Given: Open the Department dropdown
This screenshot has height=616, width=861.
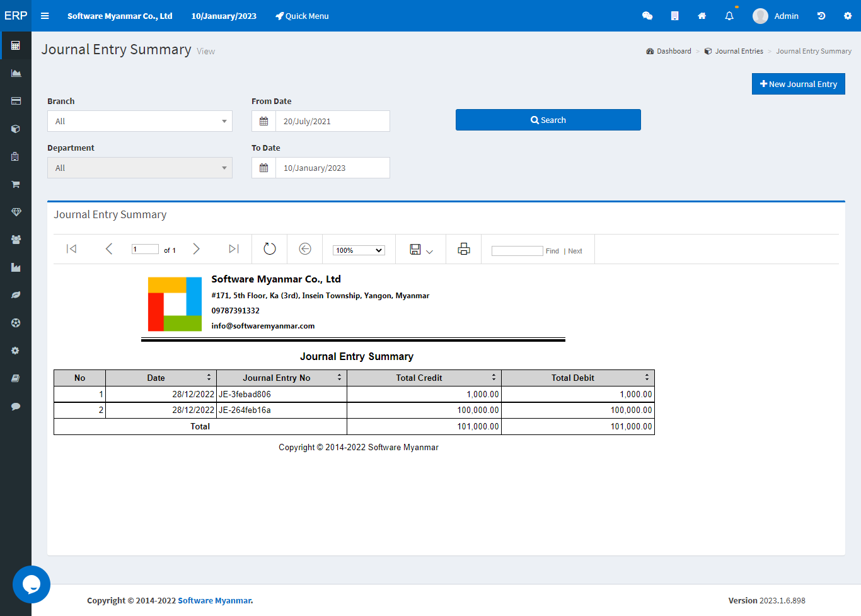Looking at the screenshot, I should (140, 168).
